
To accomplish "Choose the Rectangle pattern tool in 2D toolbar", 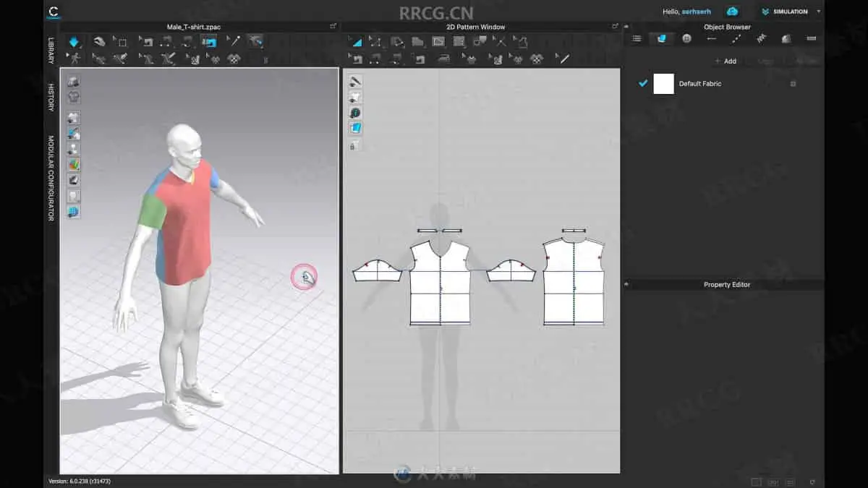I will (x=438, y=41).
